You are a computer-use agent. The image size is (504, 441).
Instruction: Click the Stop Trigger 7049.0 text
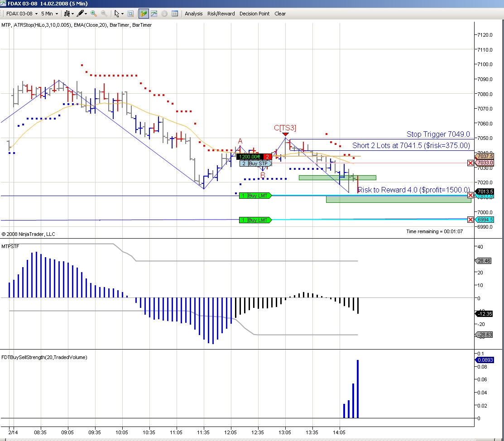(x=438, y=134)
